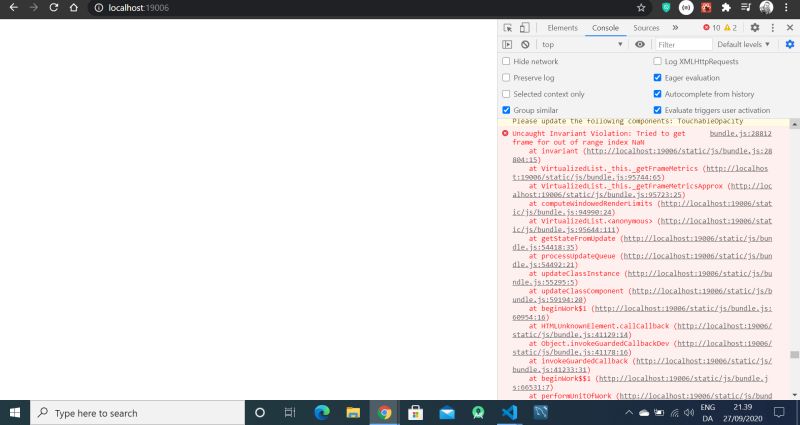
Task: Clear the console
Action: 525,44
